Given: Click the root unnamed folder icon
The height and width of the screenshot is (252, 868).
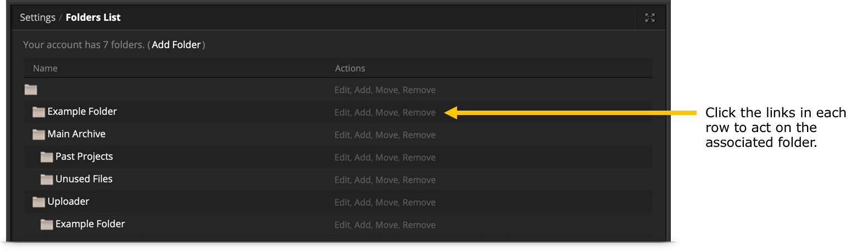Looking at the screenshot, I should pos(31,90).
